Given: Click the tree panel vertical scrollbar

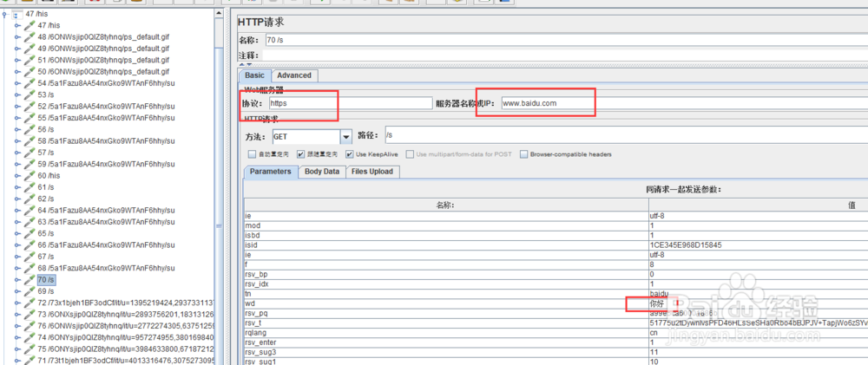Looking at the screenshot, I should coord(220,188).
